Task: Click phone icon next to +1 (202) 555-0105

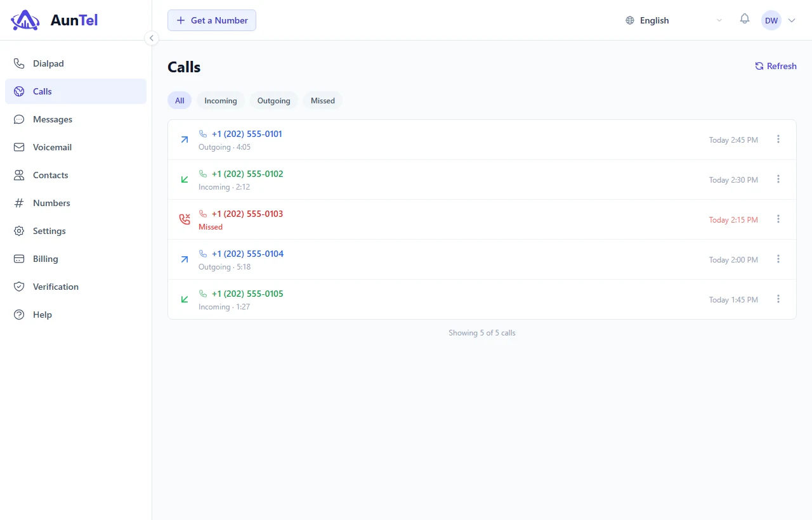Action: point(203,294)
